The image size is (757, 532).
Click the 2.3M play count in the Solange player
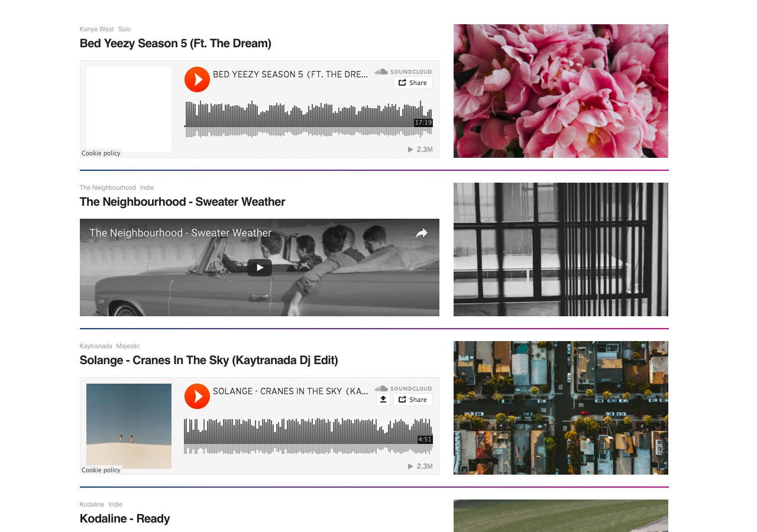420,466
